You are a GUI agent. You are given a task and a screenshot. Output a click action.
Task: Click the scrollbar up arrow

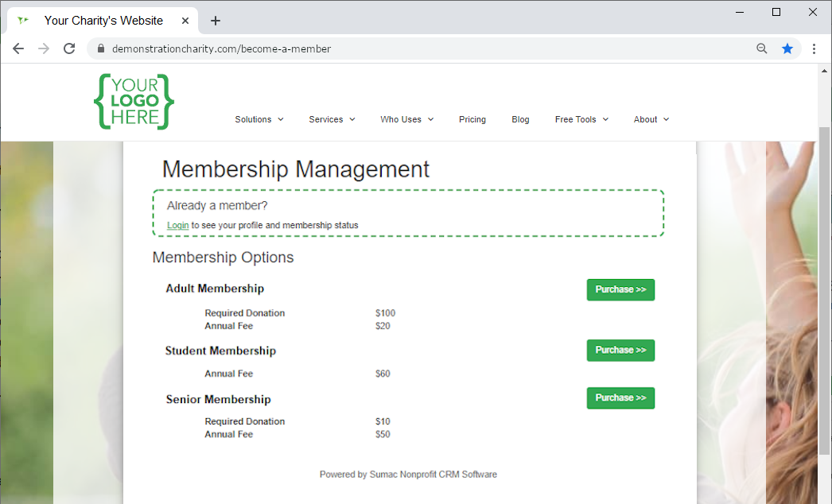[824, 70]
